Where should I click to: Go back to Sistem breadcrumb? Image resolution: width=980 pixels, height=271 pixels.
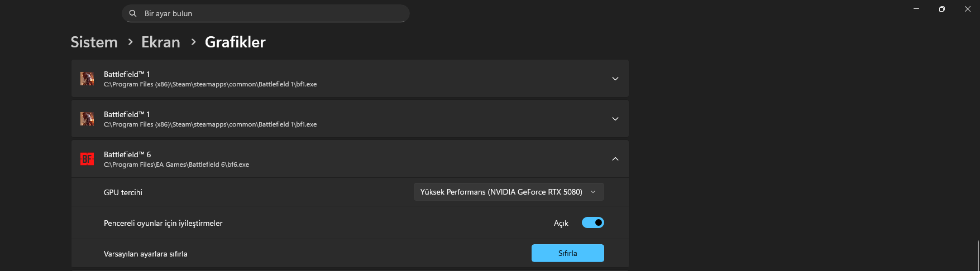point(94,42)
